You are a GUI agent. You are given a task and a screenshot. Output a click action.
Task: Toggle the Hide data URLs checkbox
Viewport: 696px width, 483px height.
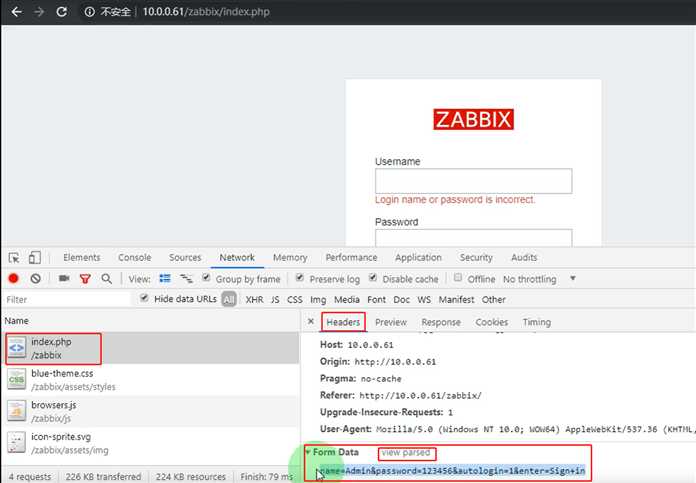pos(144,298)
